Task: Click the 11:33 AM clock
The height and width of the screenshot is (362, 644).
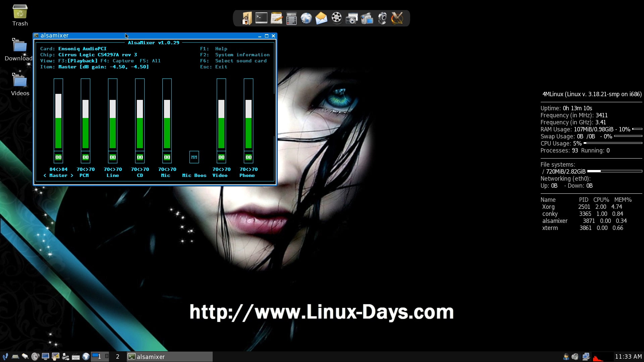Action: pos(628,357)
